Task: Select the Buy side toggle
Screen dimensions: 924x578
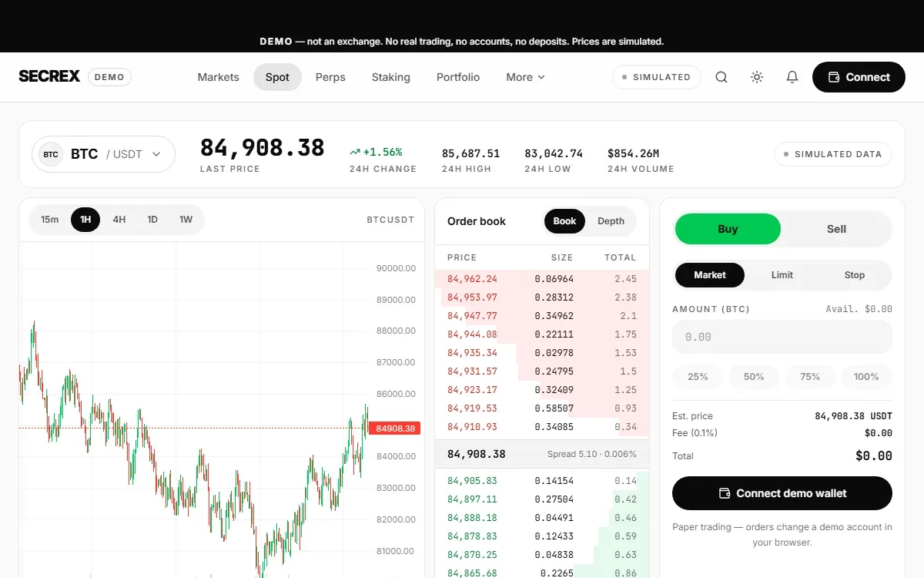Action: point(728,229)
